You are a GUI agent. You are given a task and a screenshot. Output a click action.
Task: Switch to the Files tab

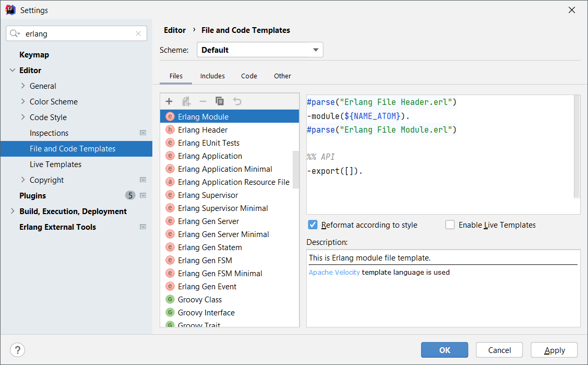pos(176,76)
